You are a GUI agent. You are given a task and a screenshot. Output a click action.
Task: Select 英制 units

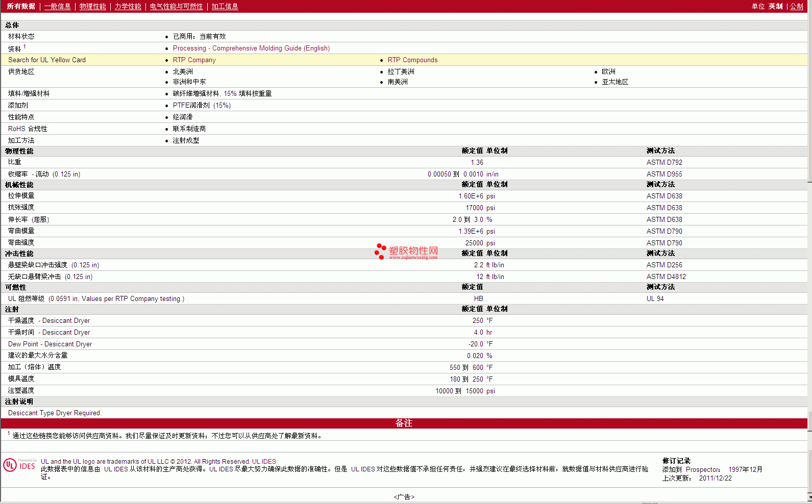[x=775, y=6]
